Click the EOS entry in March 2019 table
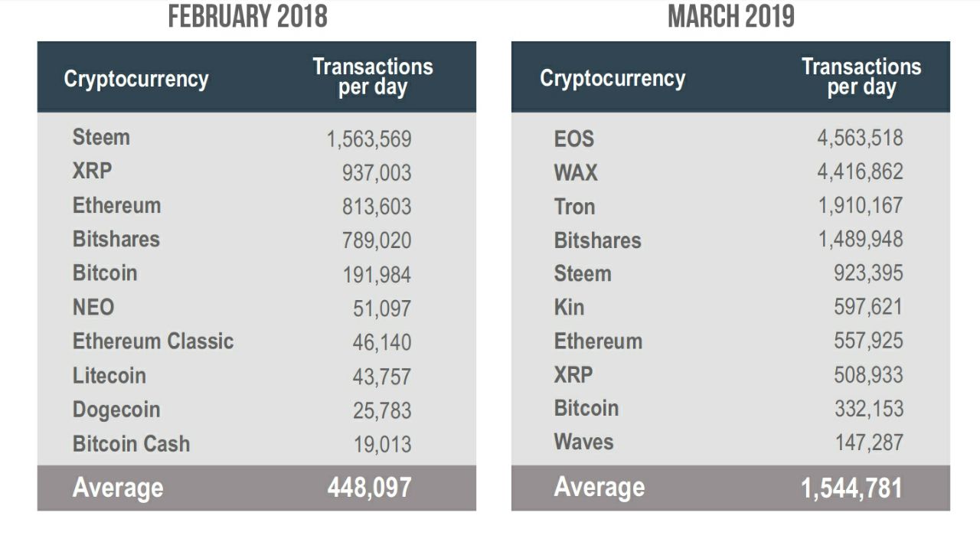The width and height of the screenshot is (980, 542). (x=574, y=139)
